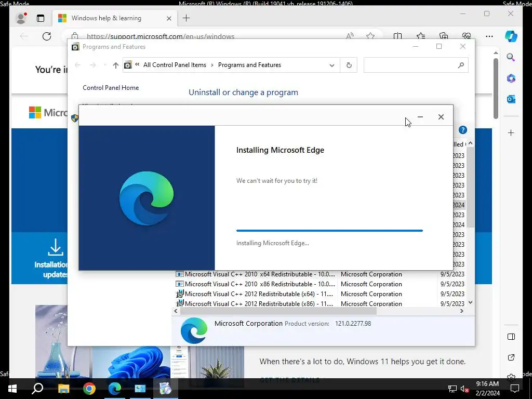Open a new Edge tab
Image resolution: width=532 pixels, height=399 pixels.
[187, 18]
